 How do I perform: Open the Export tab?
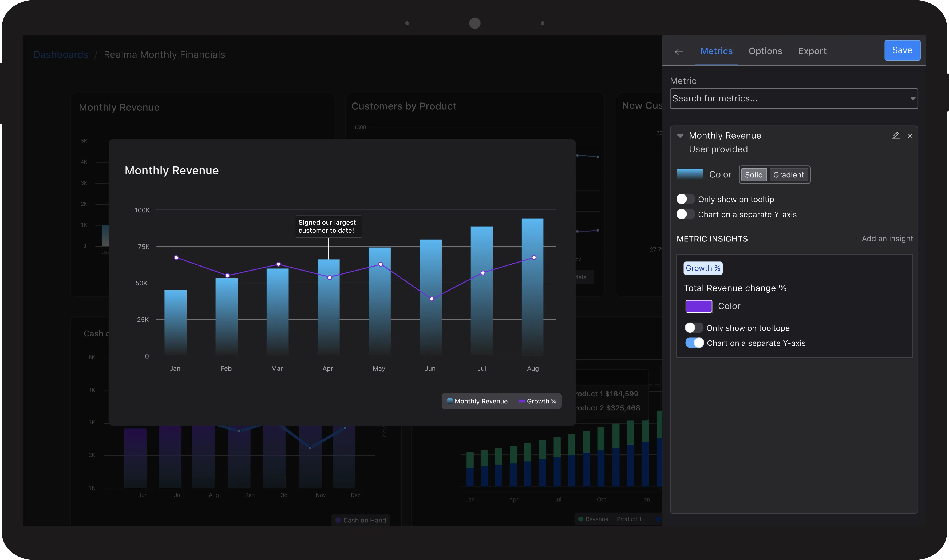tap(812, 51)
